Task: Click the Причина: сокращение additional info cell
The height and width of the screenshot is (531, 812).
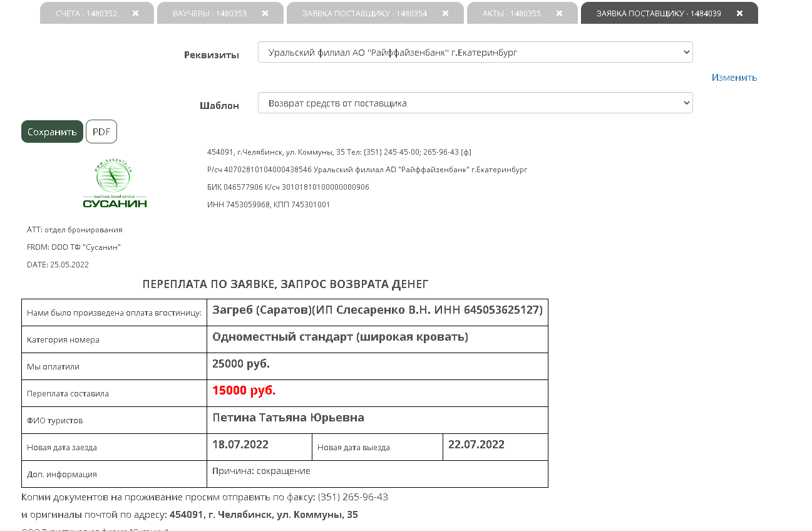Action: tap(261, 471)
